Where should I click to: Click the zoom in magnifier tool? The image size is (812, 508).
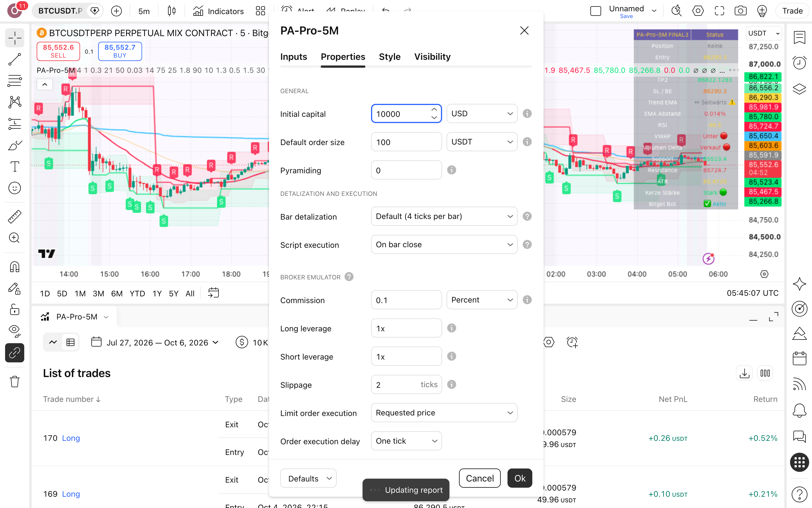14,238
